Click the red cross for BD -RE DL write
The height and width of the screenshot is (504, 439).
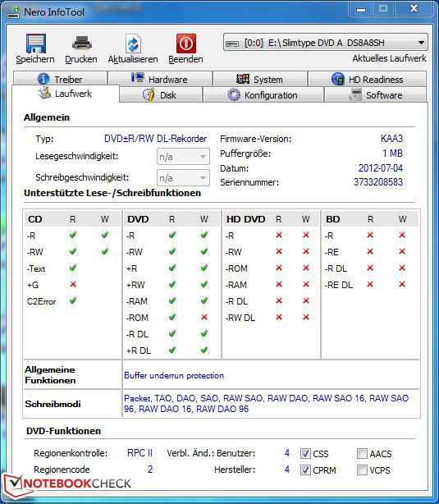(402, 285)
